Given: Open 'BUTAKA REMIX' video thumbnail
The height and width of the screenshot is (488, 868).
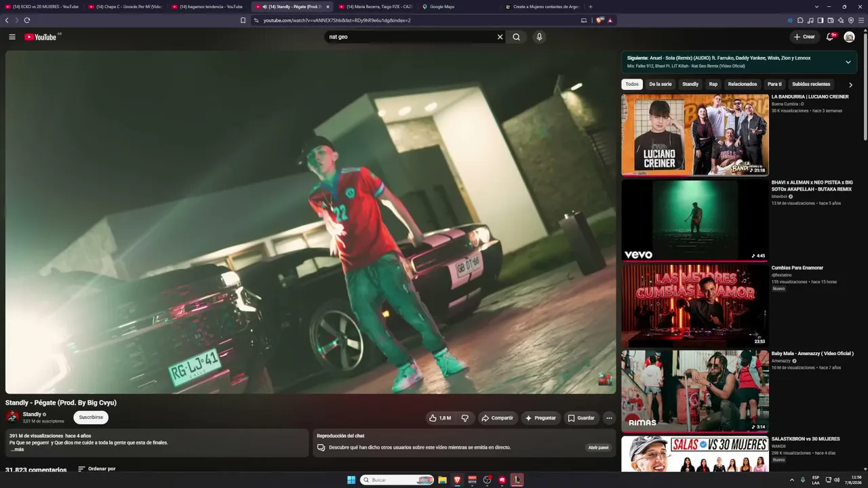Looking at the screenshot, I should click(695, 220).
